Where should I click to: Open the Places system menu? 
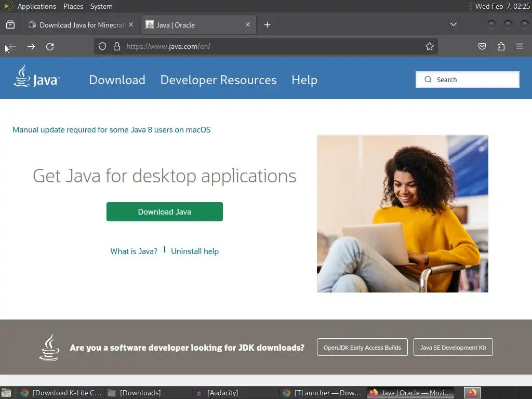point(73,6)
